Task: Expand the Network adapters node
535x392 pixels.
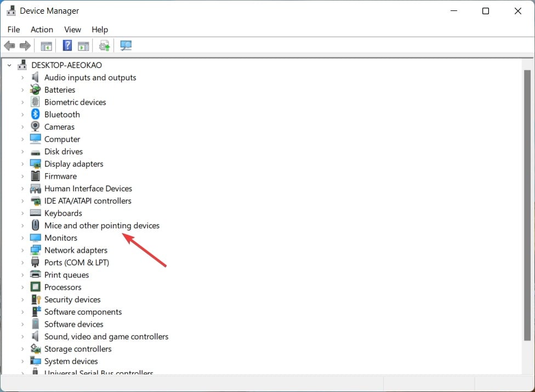Action: click(22, 250)
